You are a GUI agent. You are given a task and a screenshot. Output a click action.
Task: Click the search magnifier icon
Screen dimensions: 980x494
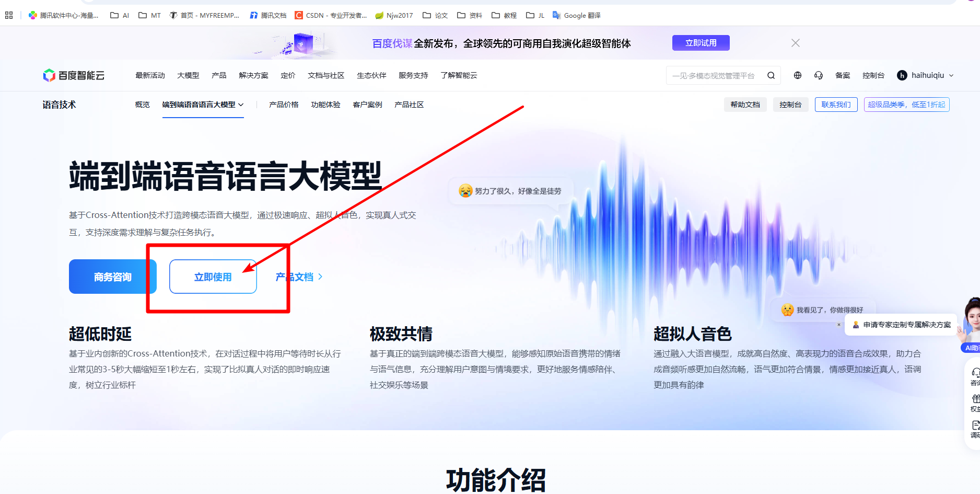point(771,75)
